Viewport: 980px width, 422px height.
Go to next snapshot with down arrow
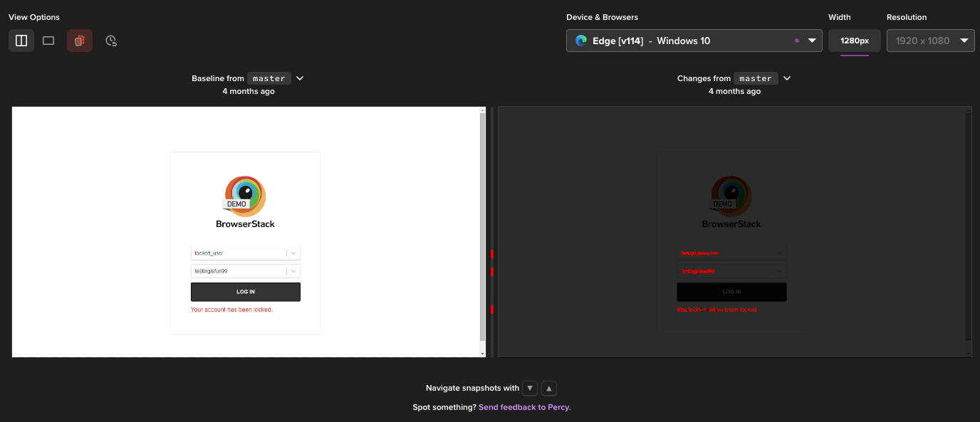pyautogui.click(x=529, y=388)
